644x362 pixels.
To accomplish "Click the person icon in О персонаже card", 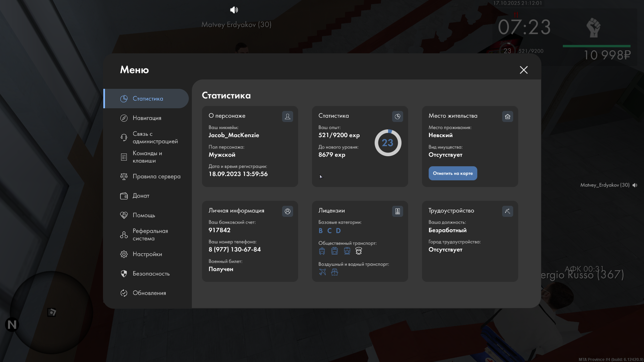I will [287, 116].
